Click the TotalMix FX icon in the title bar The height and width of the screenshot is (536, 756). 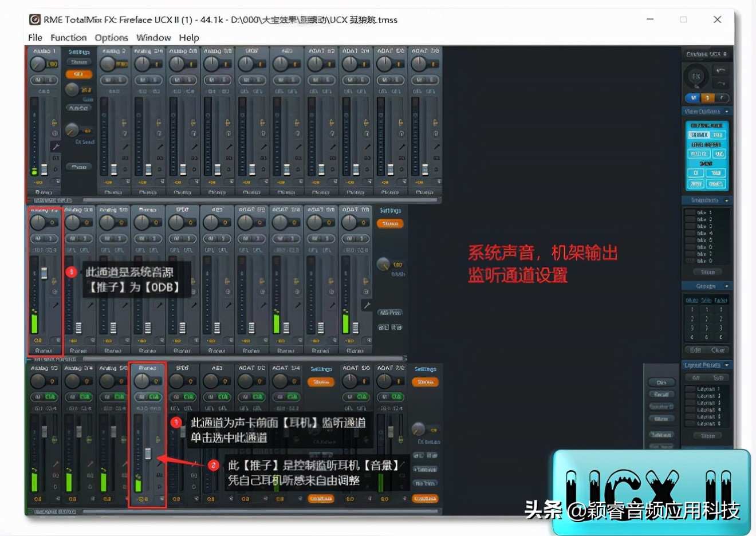click(35, 19)
